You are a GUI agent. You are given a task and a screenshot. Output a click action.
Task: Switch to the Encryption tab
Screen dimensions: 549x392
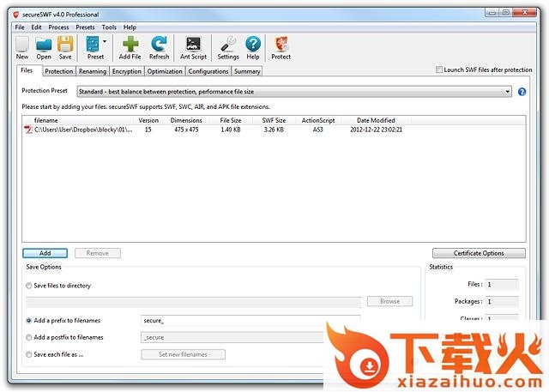tap(126, 72)
